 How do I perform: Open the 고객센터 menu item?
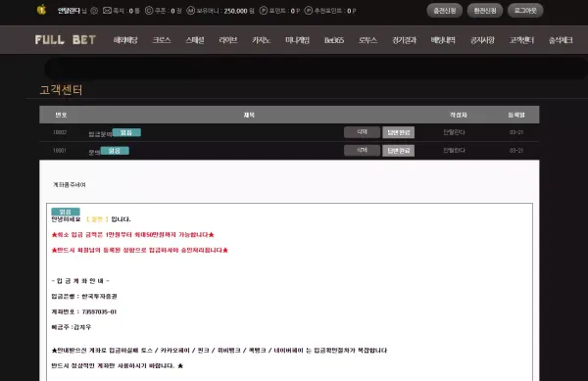521,40
